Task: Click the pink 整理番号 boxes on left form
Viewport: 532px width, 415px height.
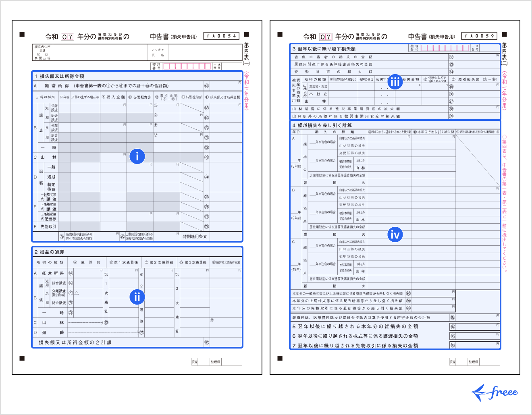Action: pos(187,66)
